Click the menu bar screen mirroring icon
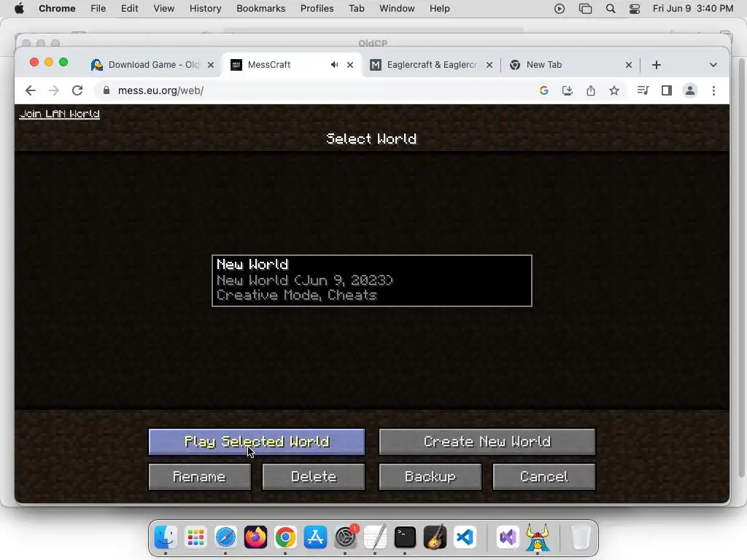The image size is (747, 560). click(x=585, y=9)
